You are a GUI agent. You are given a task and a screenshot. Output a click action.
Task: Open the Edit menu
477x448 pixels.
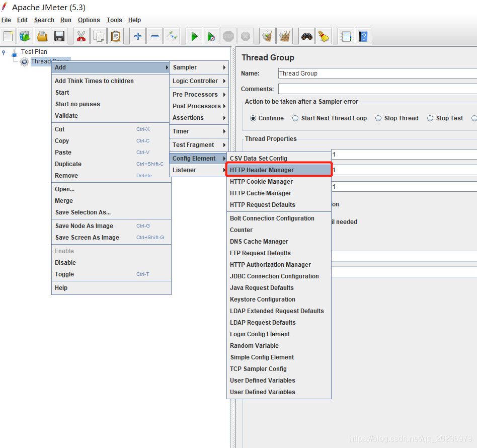[x=22, y=20]
